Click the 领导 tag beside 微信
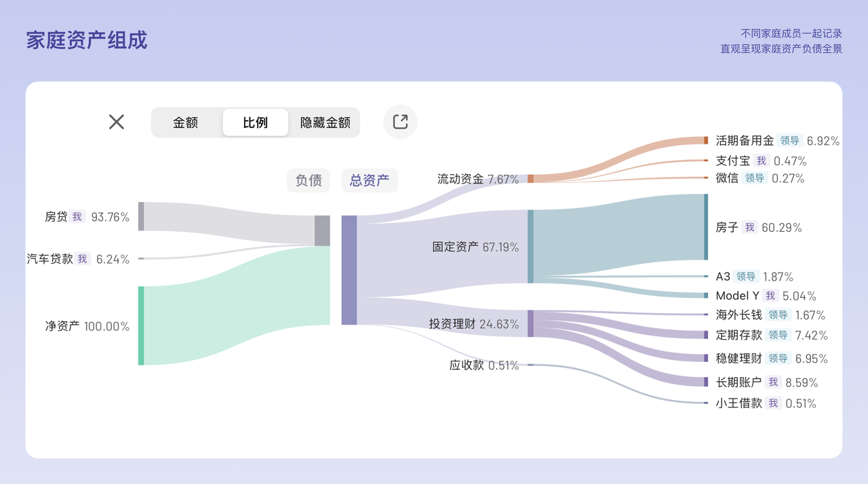The height and width of the screenshot is (484, 868). tap(754, 178)
